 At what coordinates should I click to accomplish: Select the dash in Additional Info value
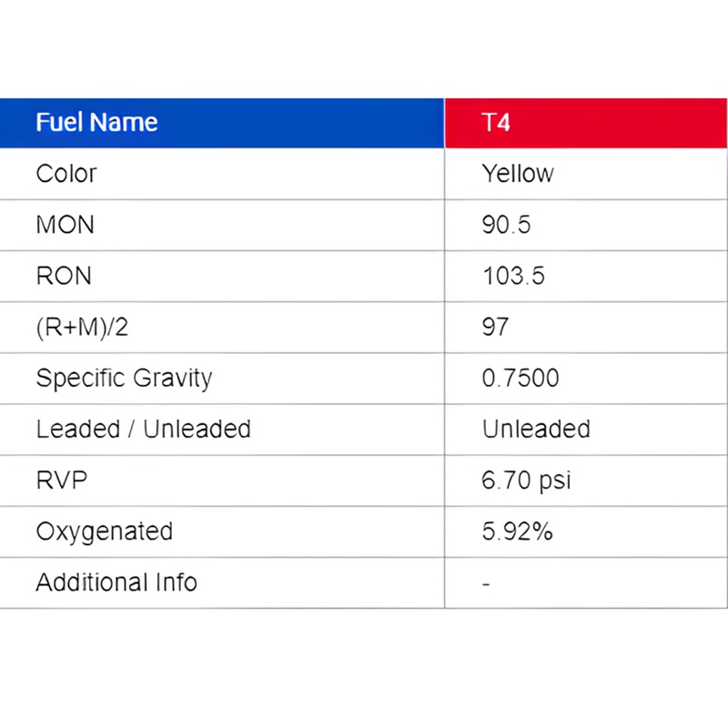point(486,584)
